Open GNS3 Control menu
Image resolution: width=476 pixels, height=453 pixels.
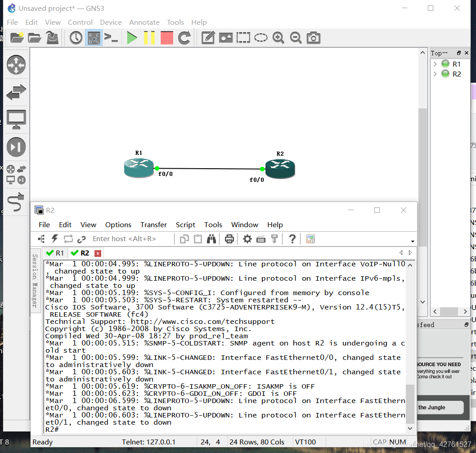(x=80, y=22)
